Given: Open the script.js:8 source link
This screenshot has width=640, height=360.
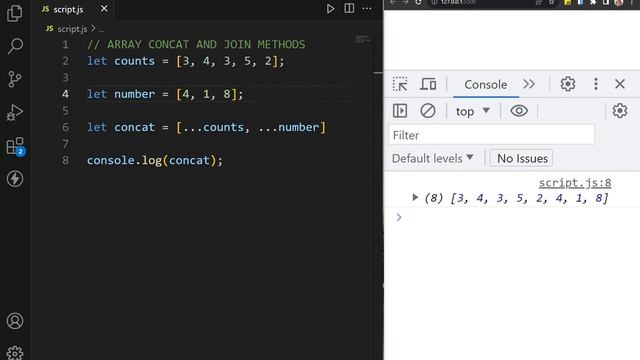Looking at the screenshot, I should (575, 183).
